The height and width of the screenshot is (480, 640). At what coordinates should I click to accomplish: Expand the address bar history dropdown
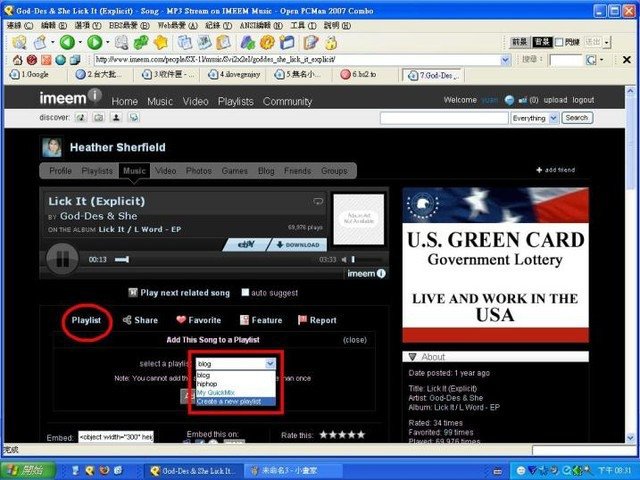[x=505, y=60]
